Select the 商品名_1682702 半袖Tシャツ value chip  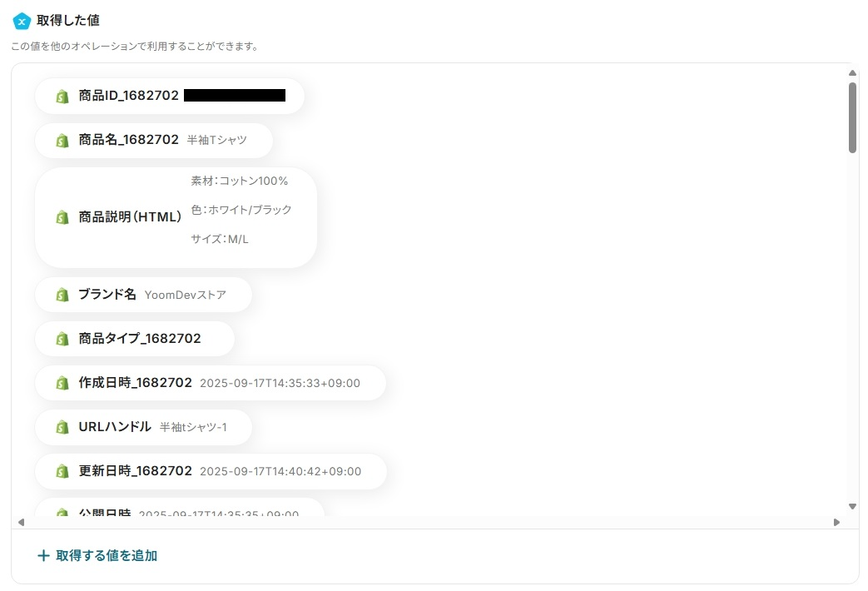pyautogui.click(x=154, y=140)
